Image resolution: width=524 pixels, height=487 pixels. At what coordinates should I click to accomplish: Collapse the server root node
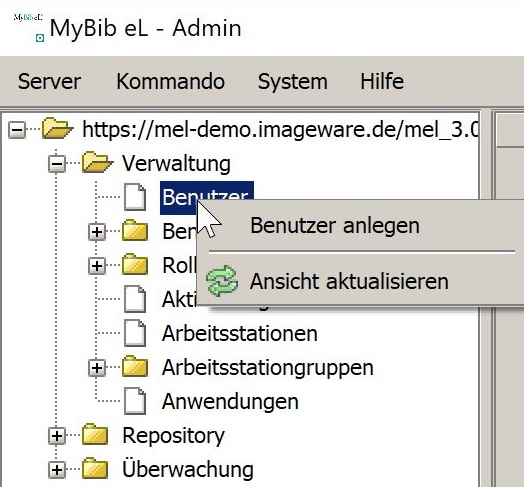(x=17, y=130)
